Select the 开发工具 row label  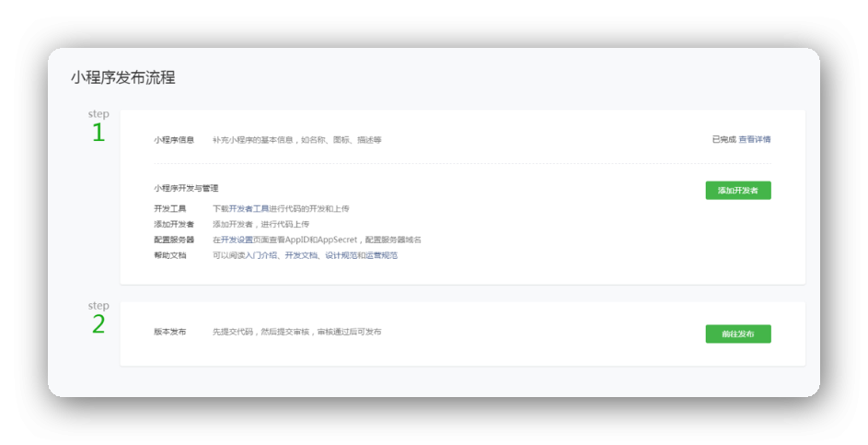pyautogui.click(x=169, y=209)
